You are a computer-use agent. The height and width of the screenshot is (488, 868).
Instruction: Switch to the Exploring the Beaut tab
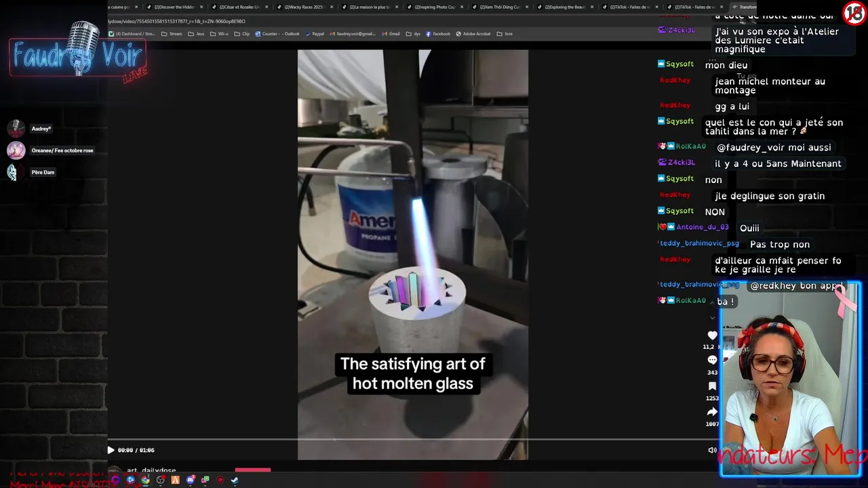(565, 7)
